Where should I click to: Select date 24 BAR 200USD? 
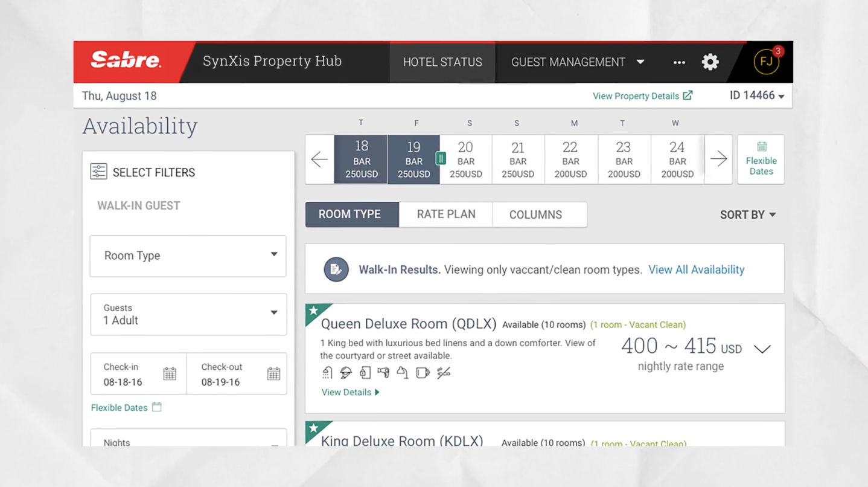[677, 160]
